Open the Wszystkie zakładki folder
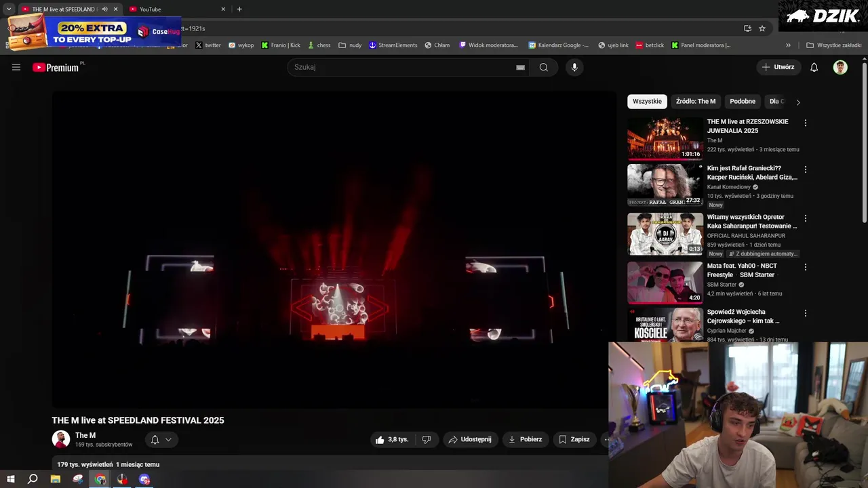 834,45
